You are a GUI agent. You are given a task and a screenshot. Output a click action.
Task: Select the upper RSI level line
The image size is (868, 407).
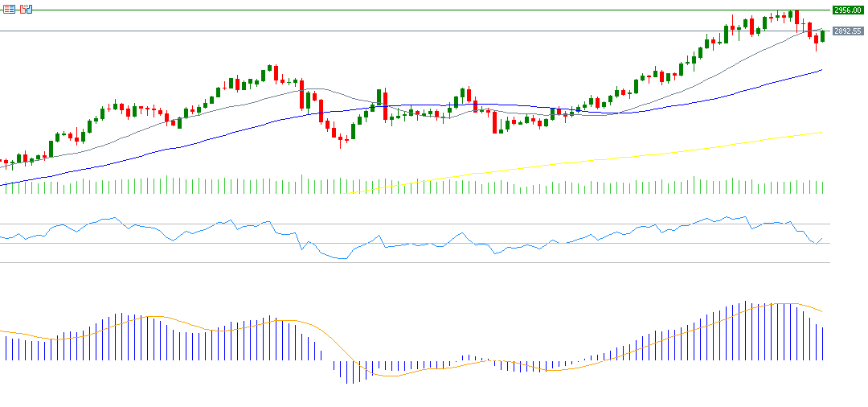402,224
